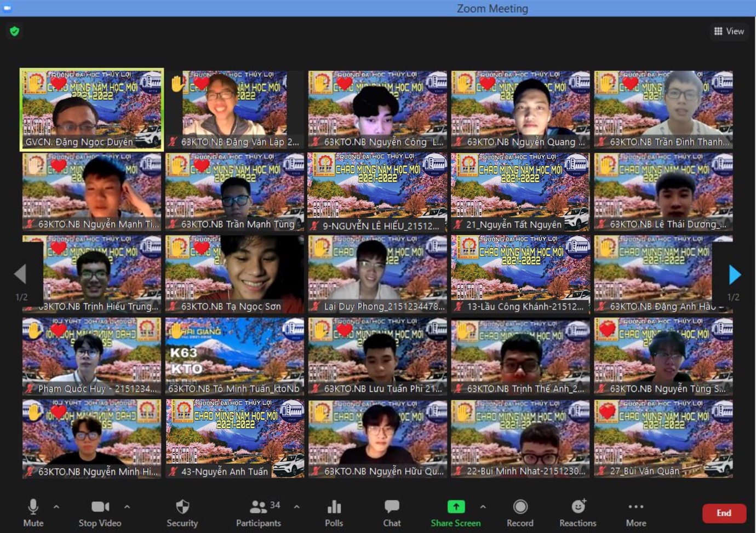
Task: Click the green Share Screen icon
Action: (x=455, y=507)
